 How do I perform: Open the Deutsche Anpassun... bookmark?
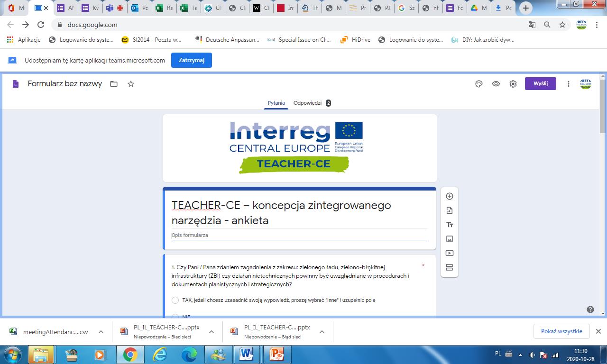(227, 40)
